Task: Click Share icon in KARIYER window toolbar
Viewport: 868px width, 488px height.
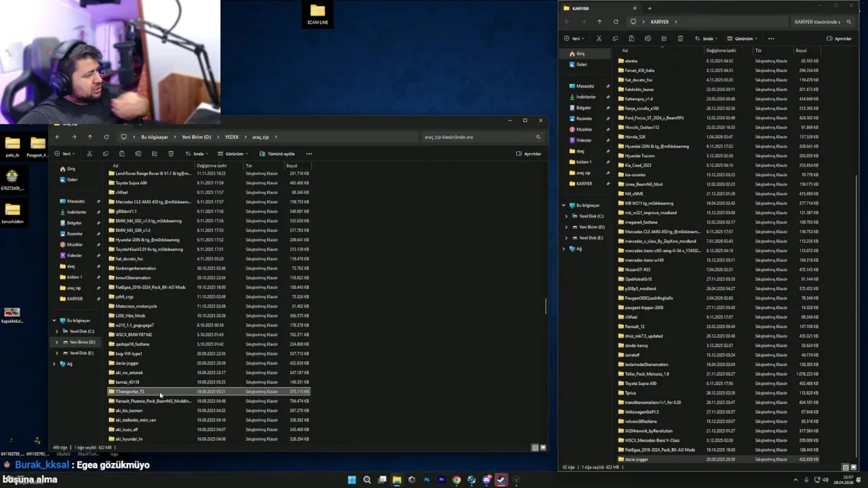Action: click(664, 39)
